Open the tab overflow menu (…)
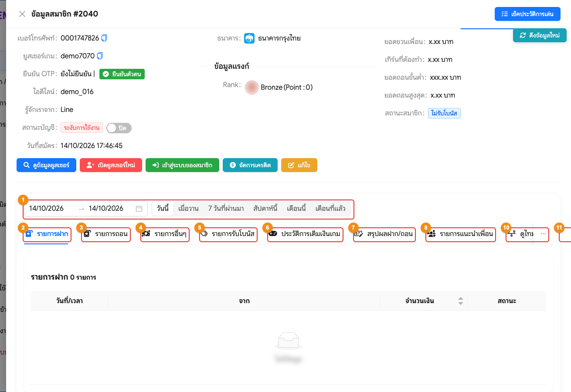 [543, 234]
